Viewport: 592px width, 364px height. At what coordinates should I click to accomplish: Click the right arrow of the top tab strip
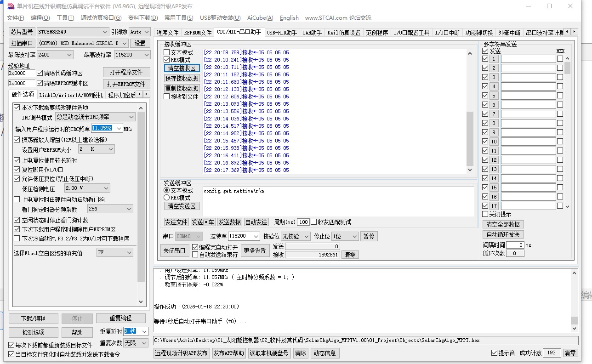[575, 32]
